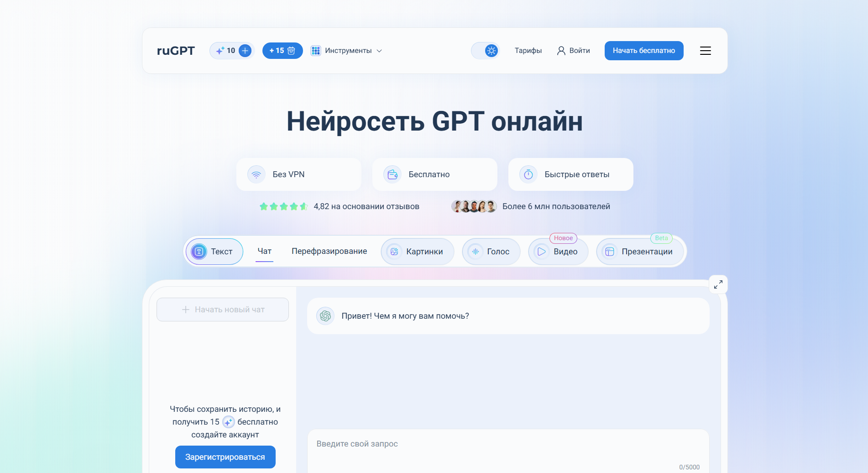868x473 pixels.
Task: Expand chat to fullscreen with arrows icon
Action: tap(718, 284)
